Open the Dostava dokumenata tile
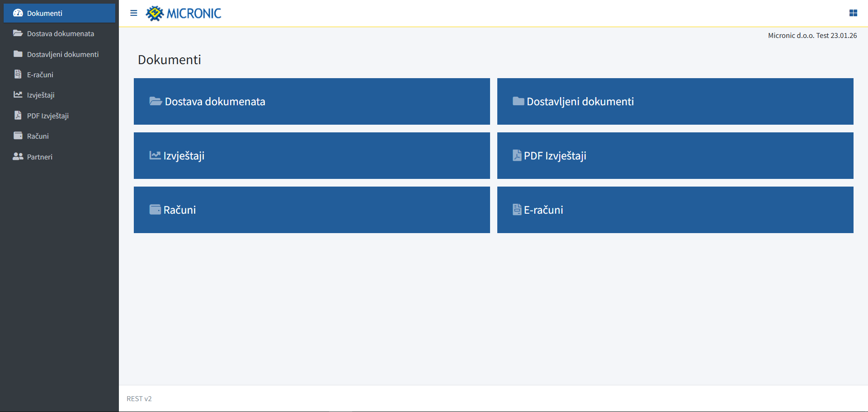868x412 pixels. [x=312, y=101]
